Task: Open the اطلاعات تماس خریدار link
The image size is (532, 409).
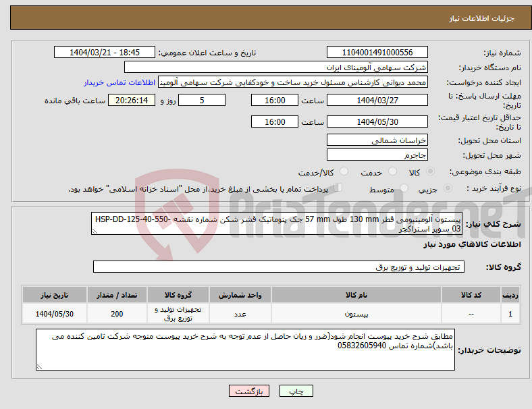Action: [x=119, y=82]
